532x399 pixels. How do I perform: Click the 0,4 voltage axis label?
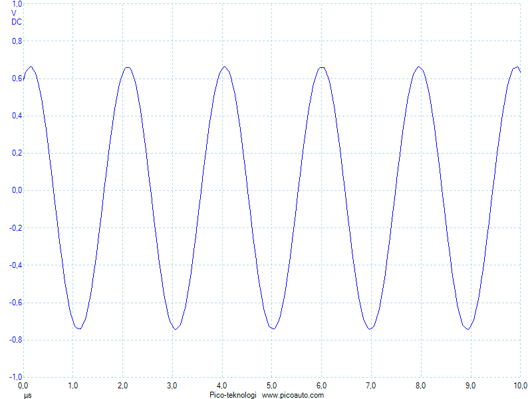(17, 116)
